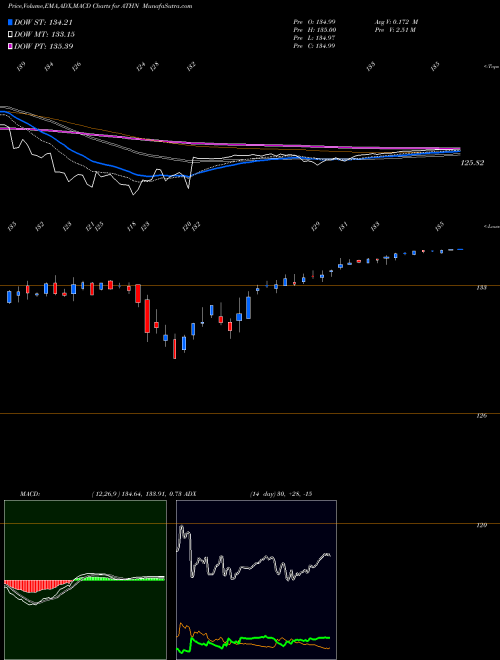
Task: Click the 120 price axis label
Action: [481, 525]
